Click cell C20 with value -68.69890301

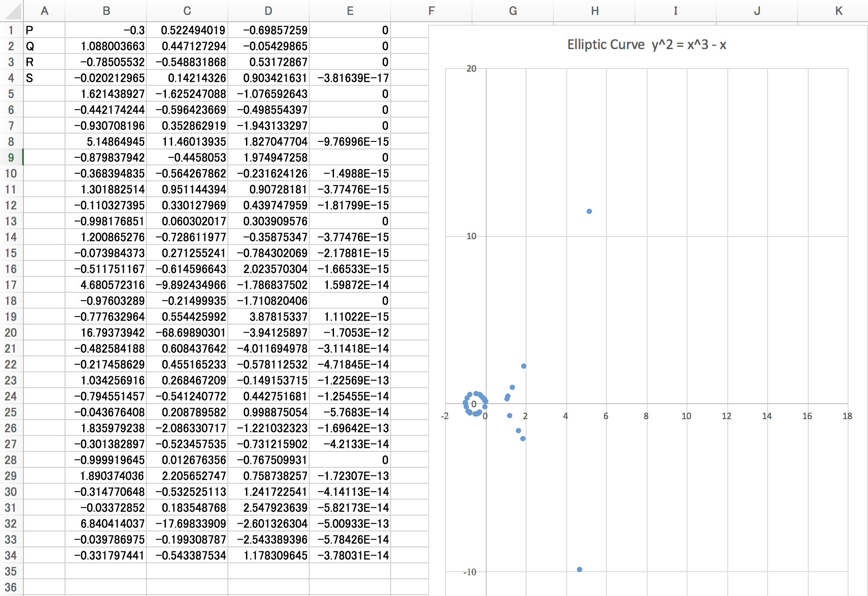(187, 332)
